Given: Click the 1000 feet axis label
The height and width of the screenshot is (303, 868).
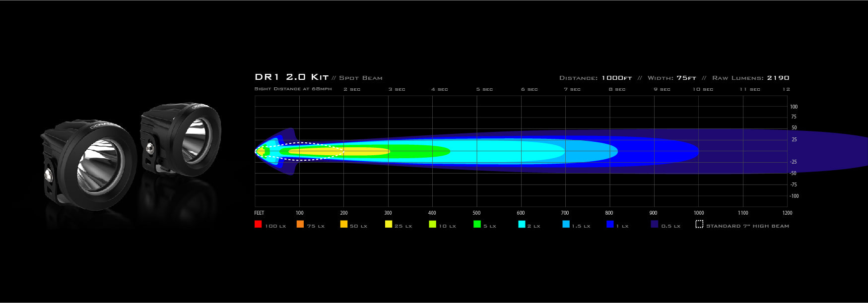Looking at the screenshot, I should (x=698, y=213).
